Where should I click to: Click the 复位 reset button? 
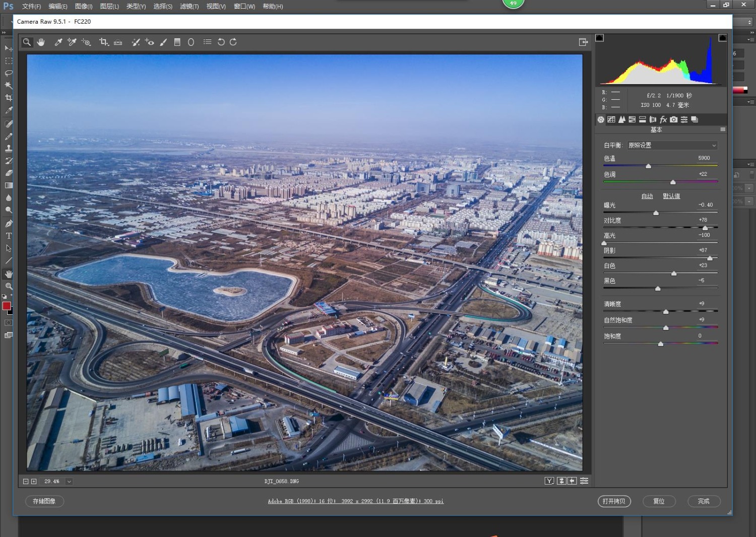pos(659,501)
